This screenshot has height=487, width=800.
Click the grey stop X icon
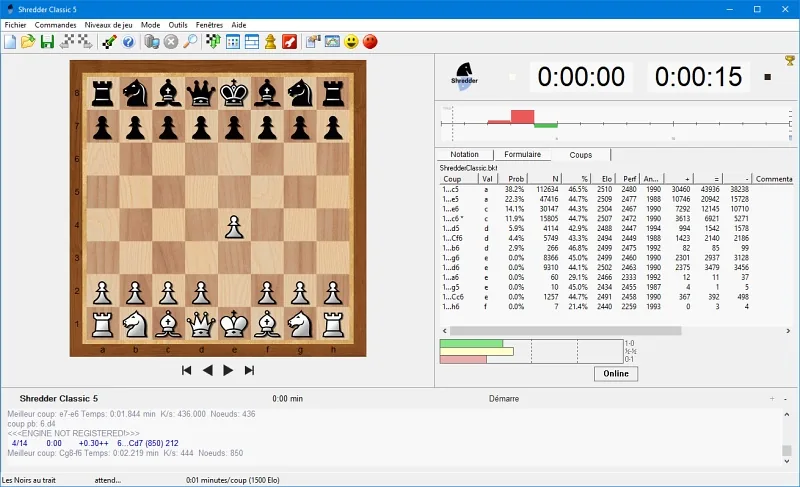tap(171, 42)
